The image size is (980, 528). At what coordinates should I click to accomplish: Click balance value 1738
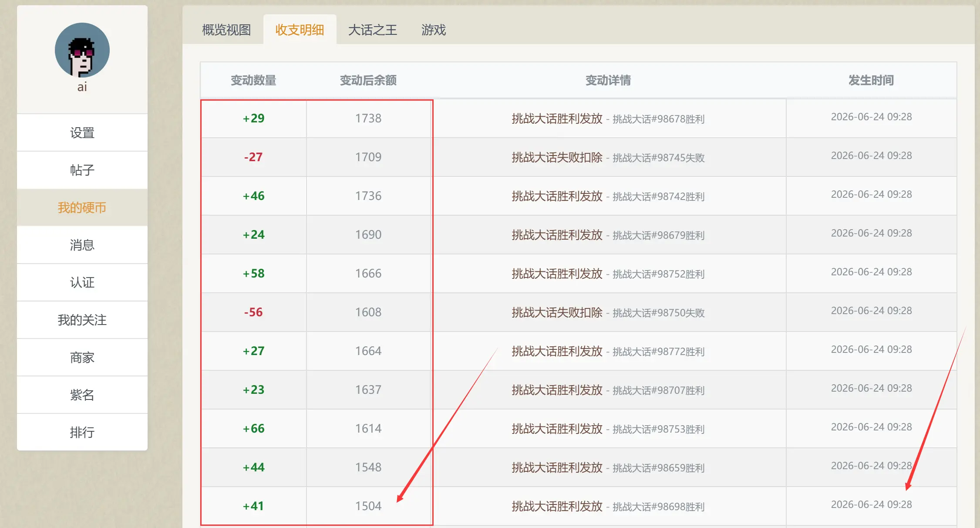coord(368,118)
